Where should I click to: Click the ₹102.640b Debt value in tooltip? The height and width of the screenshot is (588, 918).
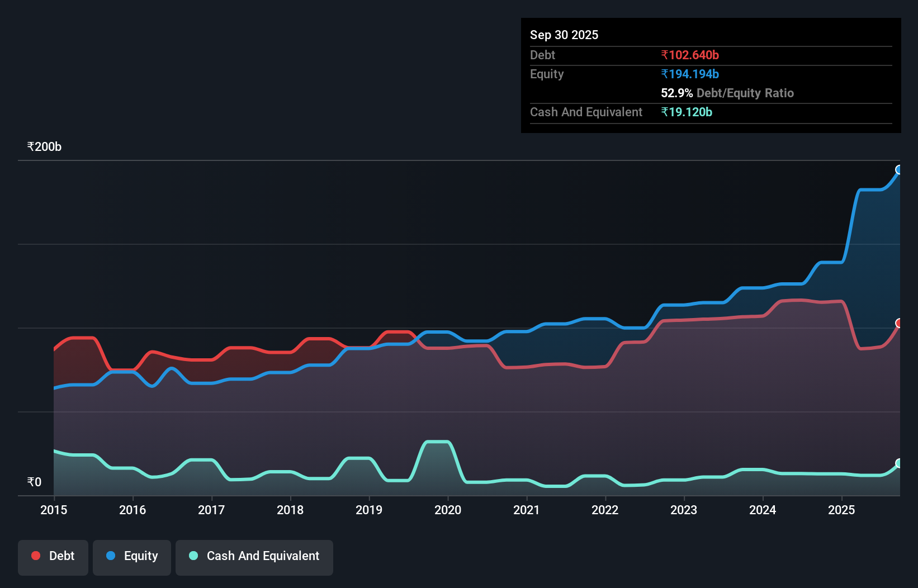point(690,55)
